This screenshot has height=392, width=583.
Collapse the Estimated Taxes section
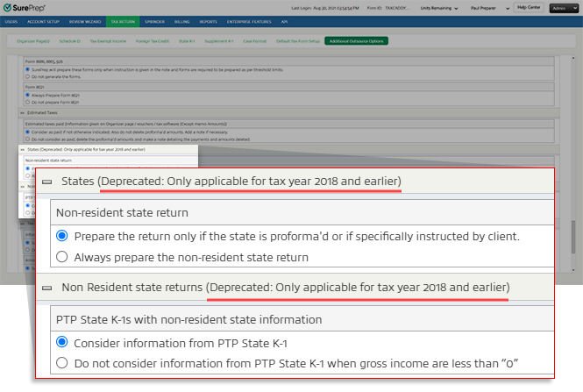click(x=22, y=113)
